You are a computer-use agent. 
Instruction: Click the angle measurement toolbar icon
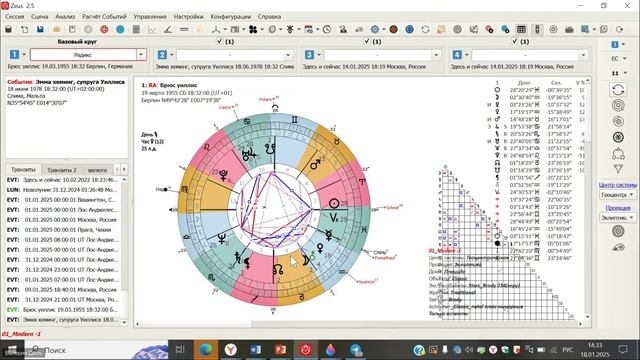coord(168,29)
